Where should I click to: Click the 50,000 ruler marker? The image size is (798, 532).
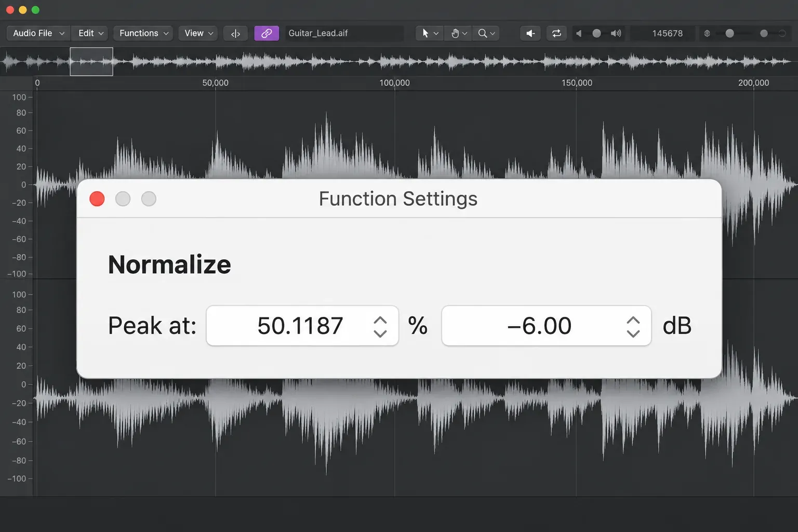[x=215, y=83]
